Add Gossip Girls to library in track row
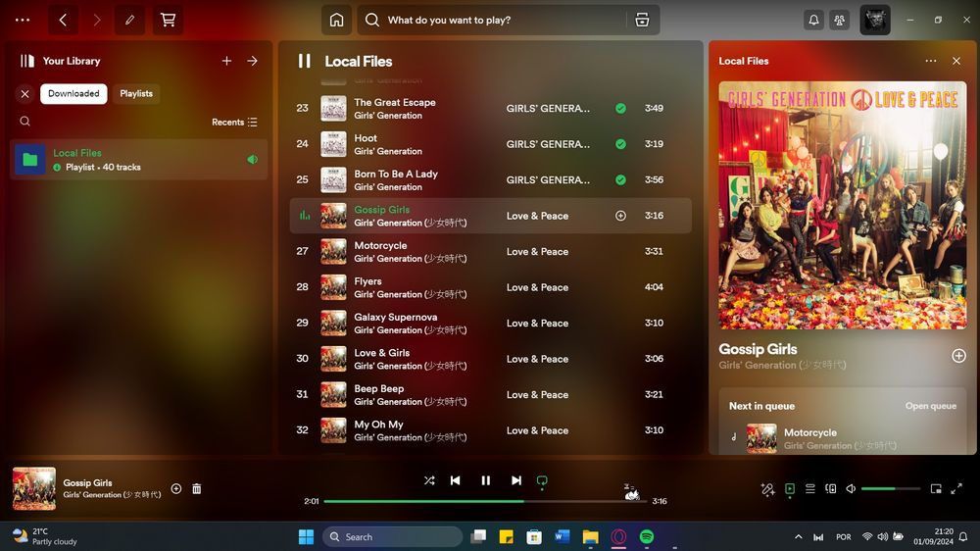The width and height of the screenshot is (980, 551). (x=620, y=216)
